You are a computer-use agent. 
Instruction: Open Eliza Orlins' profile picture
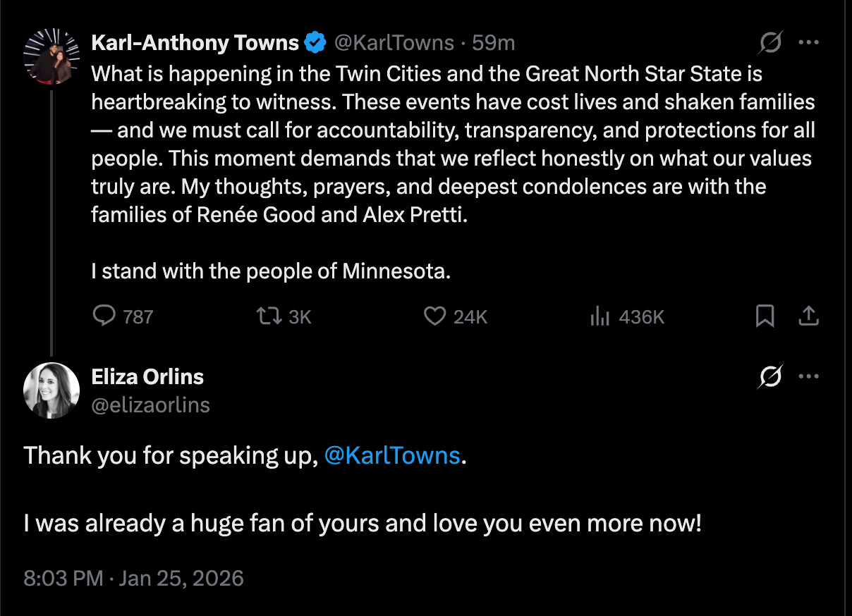[51, 390]
